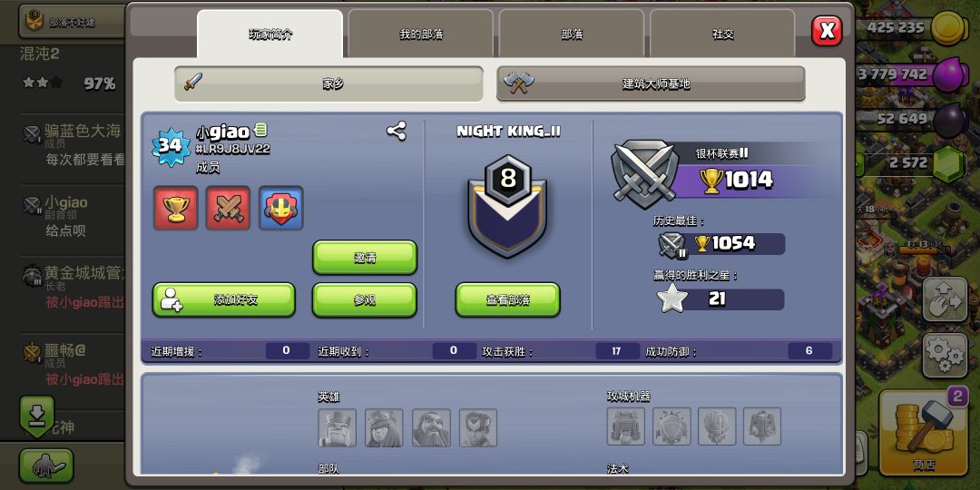Click the 查看部落 button
This screenshot has width=980, height=490.
[507, 300]
